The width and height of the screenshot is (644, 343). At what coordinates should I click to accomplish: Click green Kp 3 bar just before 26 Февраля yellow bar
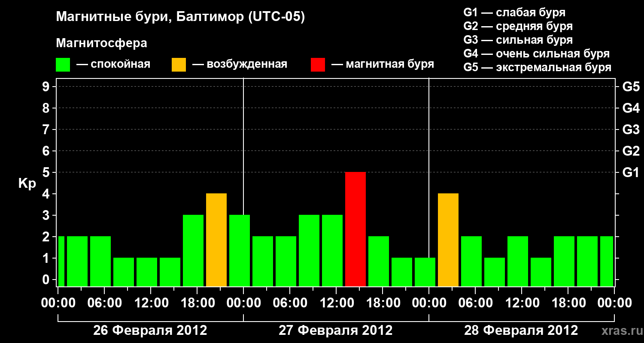193,250
